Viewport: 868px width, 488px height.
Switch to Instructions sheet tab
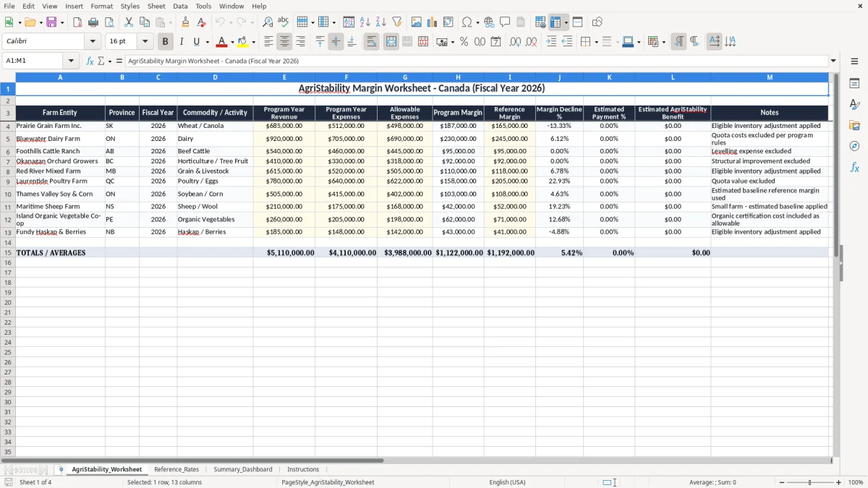(x=303, y=469)
